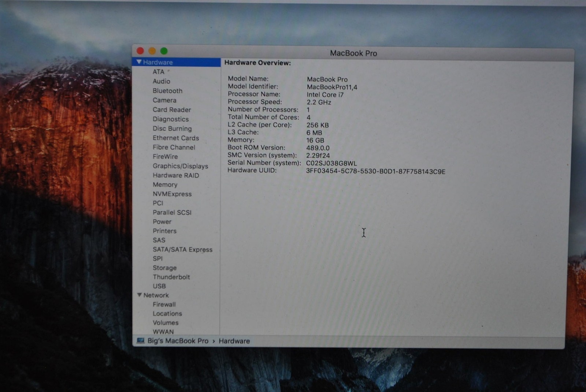Click the computer icon in path bar
Screen dimensions: 586x392
tap(140, 341)
